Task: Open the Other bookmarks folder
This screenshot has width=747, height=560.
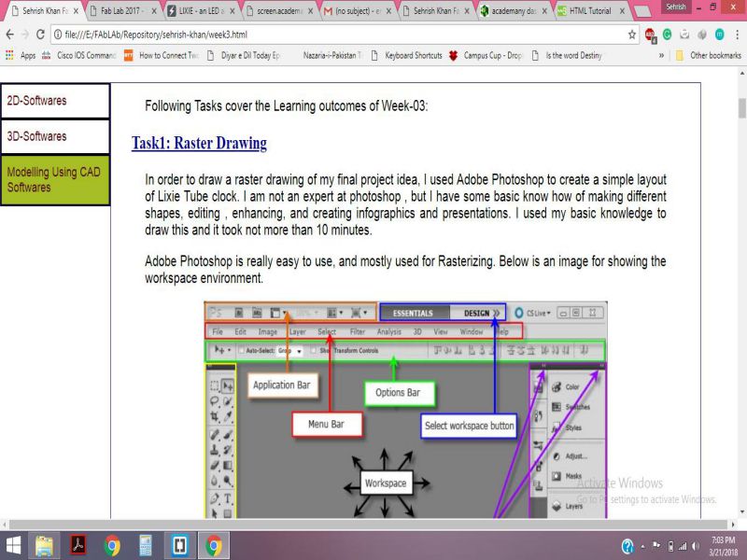Action: pos(709,55)
